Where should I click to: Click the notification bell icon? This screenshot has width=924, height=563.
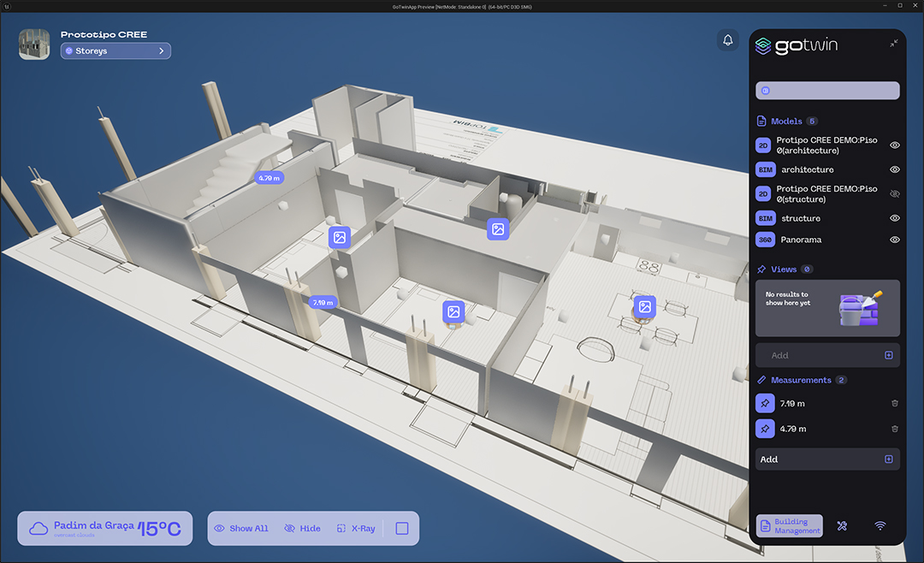pyautogui.click(x=728, y=40)
